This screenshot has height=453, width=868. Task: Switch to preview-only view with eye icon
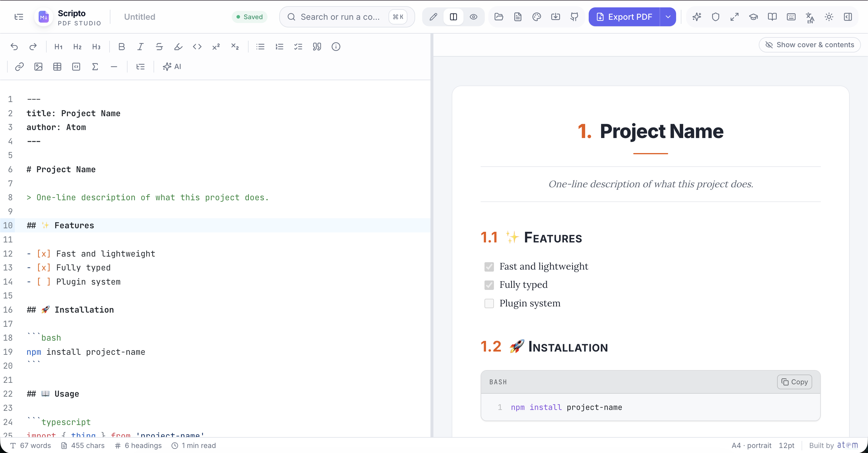[x=474, y=17]
